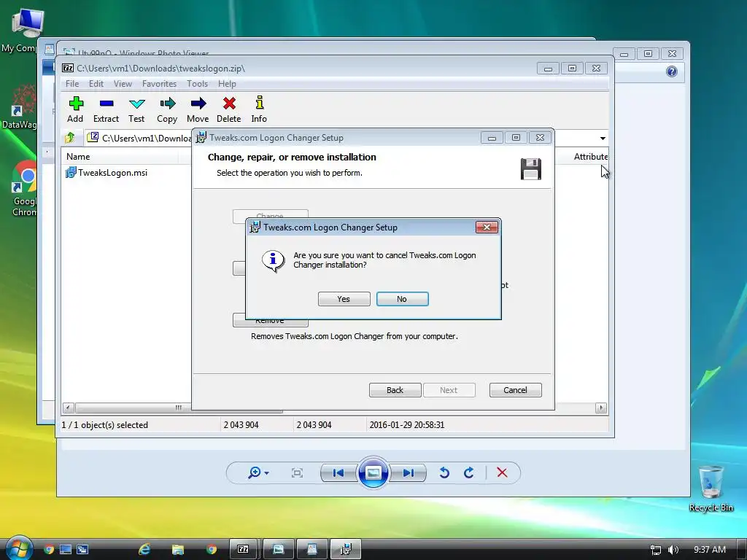Open the 7-Zip File menu

(72, 84)
